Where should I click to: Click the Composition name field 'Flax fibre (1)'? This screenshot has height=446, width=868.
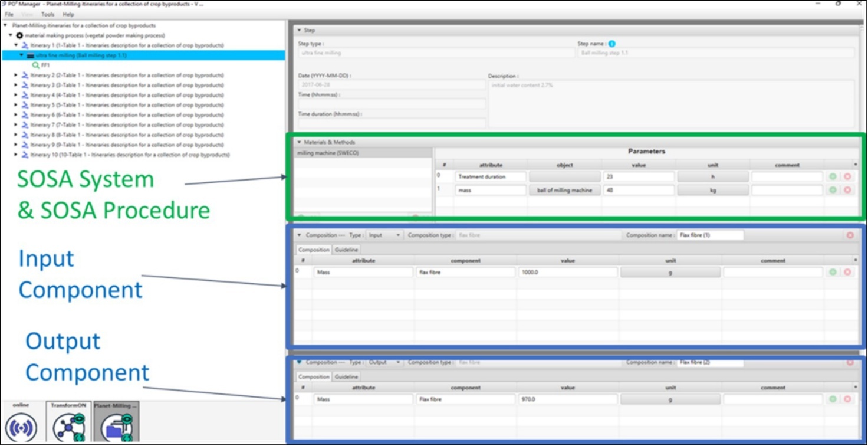point(709,235)
